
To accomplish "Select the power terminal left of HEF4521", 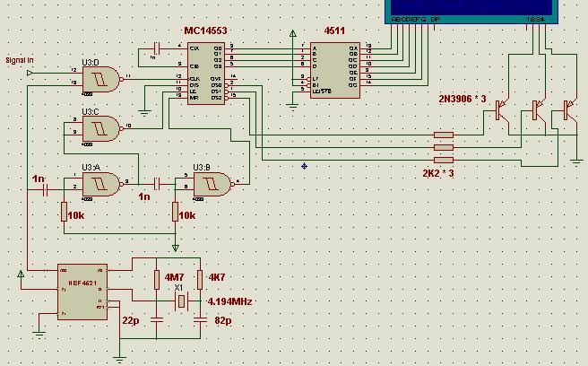I will [21, 274].
